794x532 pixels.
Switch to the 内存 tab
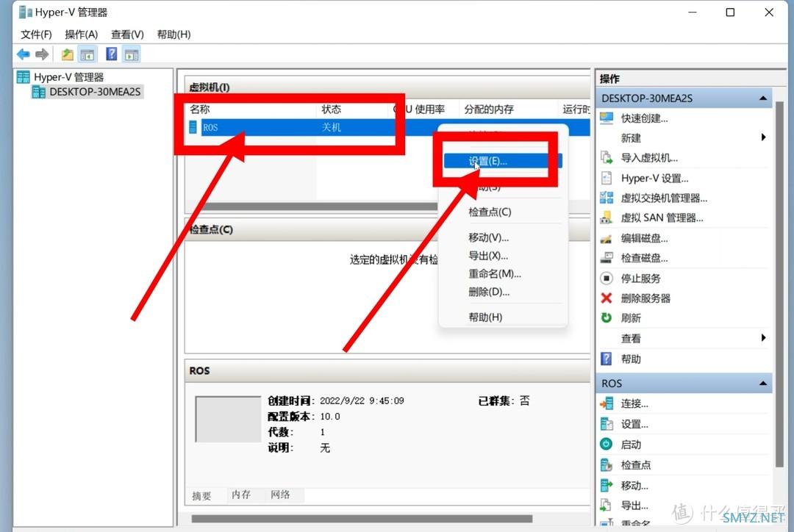coord(241,495)
